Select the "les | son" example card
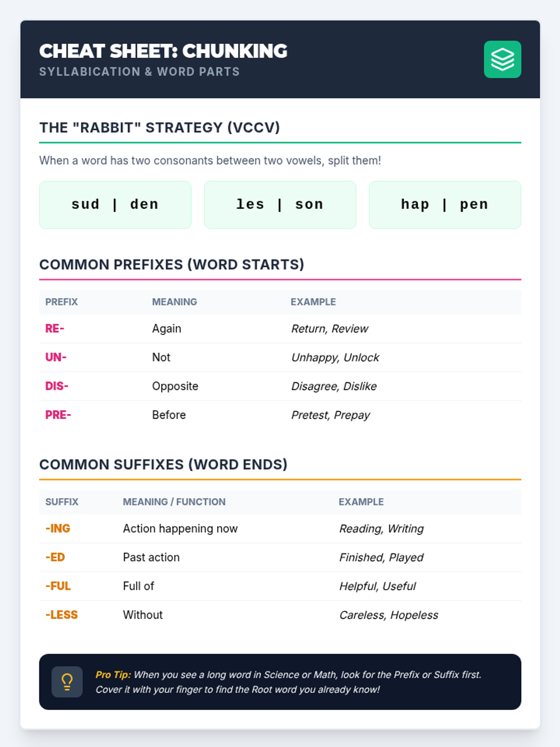 click(280, 205)
